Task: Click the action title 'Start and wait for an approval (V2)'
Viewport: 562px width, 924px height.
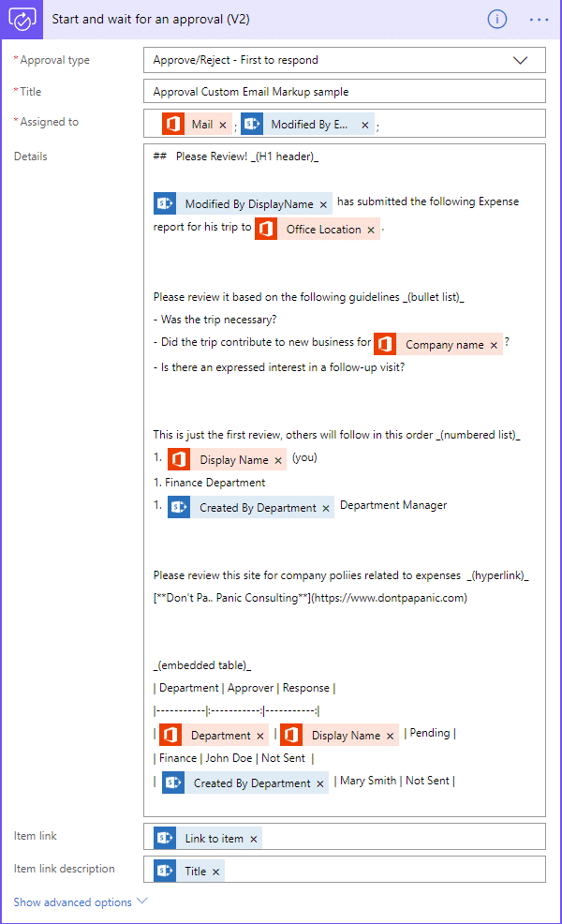Action: pyautogui.click(x=151, y=20)
